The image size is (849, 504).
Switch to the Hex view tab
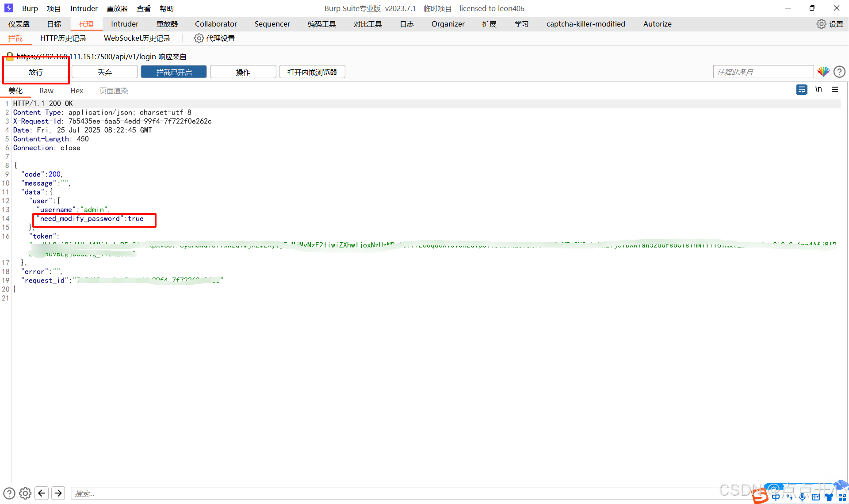pyautogui.click(x=76, y=91)
